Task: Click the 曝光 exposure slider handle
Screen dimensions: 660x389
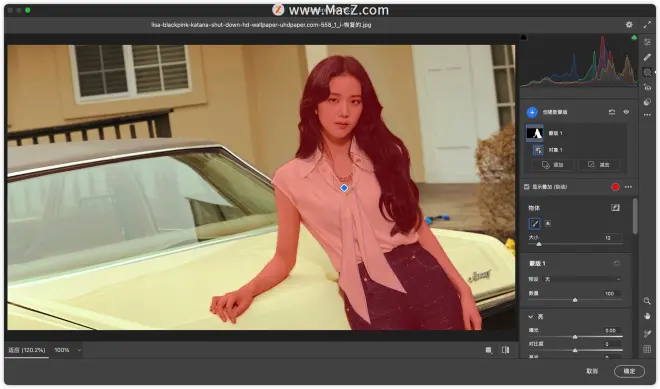Action: click(x=575, y=337)
